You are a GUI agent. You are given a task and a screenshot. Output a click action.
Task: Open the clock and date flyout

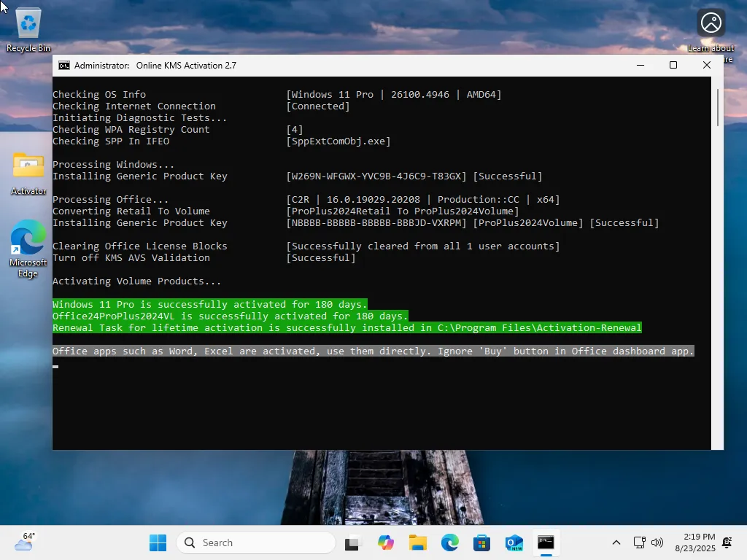pos(695,542)
